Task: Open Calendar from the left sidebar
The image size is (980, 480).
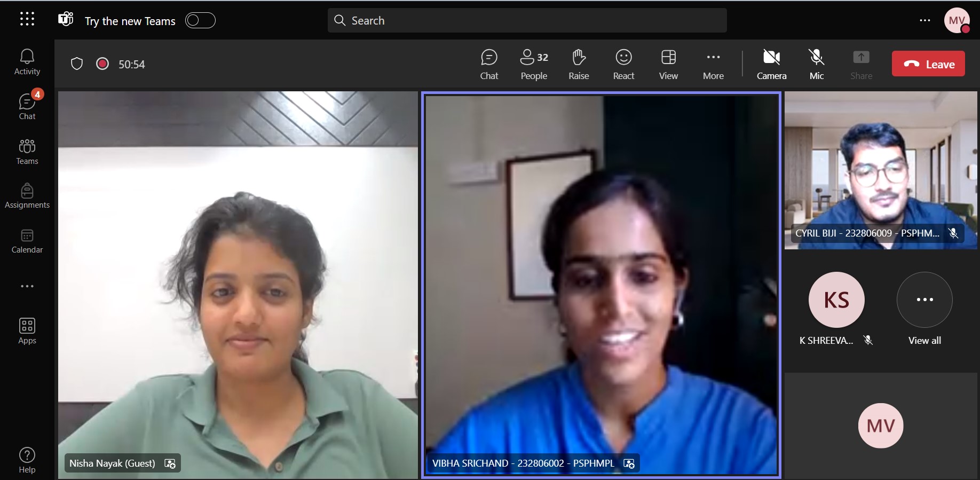Action: coord(27,241)
